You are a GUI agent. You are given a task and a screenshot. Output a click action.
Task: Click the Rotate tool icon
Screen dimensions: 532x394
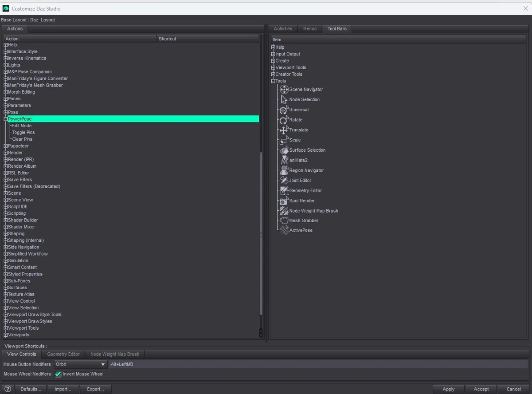pos(284,120)
